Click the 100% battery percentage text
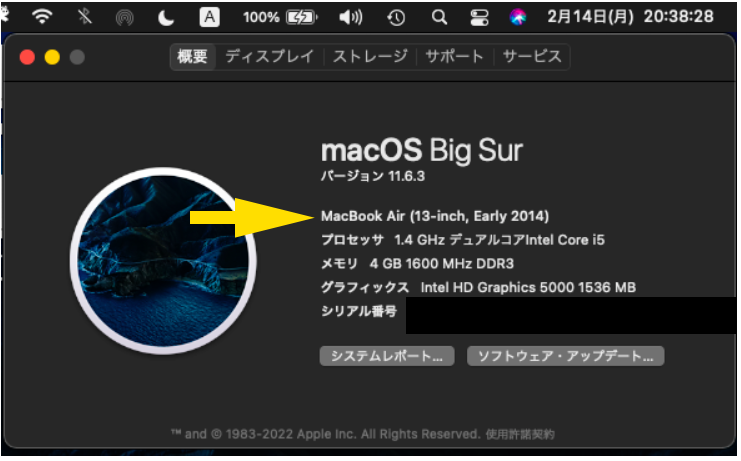The height and width of the screenshot is (461, 741). coord(261,18)
